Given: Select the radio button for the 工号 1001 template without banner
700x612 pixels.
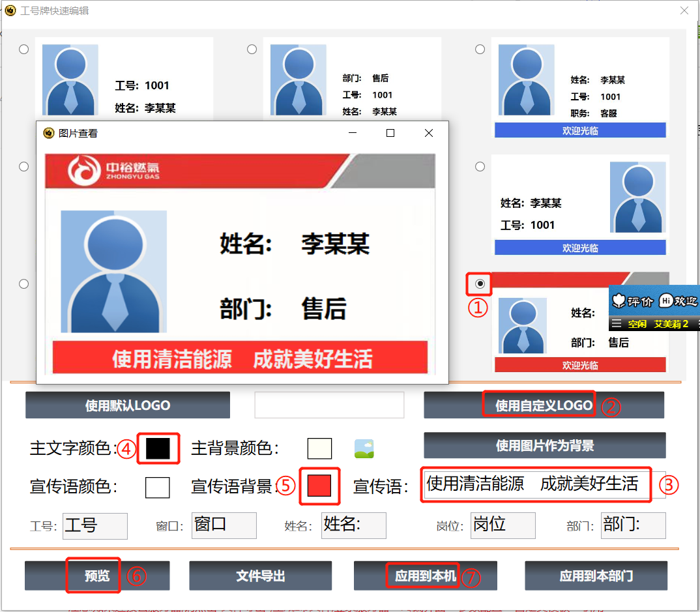Looking at the screenshot, I should coord(23,49).
